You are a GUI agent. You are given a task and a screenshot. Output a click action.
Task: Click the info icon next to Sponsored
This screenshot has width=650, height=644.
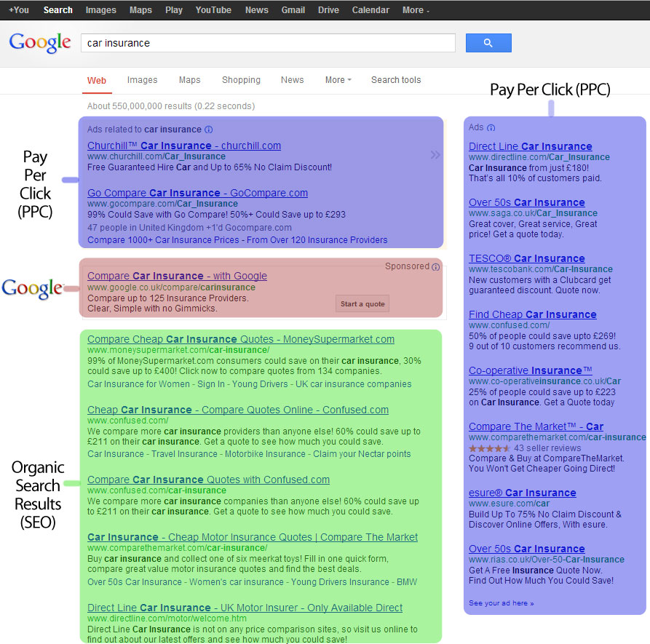[436, 267]
